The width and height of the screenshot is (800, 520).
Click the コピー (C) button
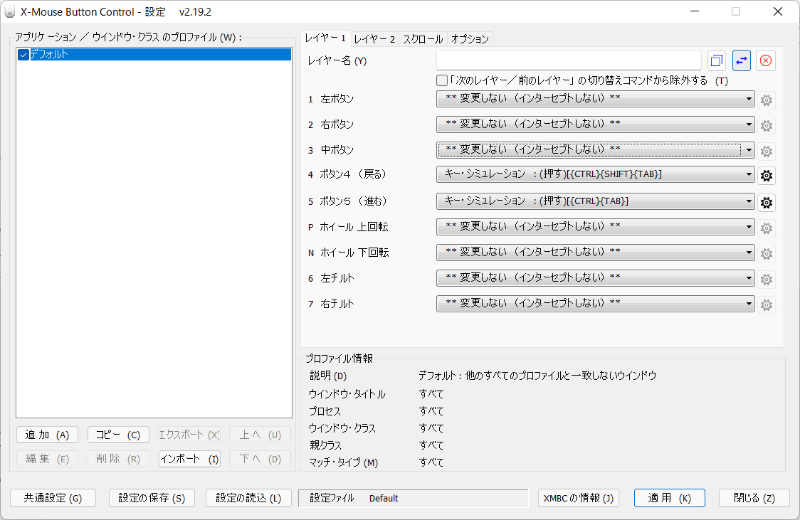(118, 435)
